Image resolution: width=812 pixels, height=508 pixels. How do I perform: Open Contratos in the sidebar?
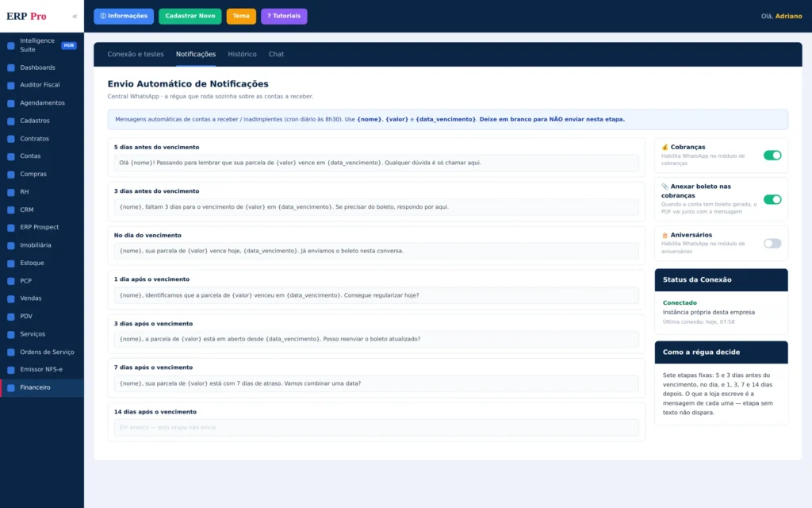coord(42,139)
